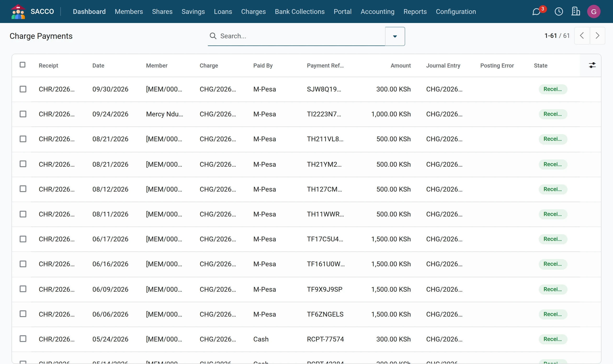Screen dimensions: 613x364
Task: Open the Loans menu
Action: pyautogui.click(x=223, y=11)
